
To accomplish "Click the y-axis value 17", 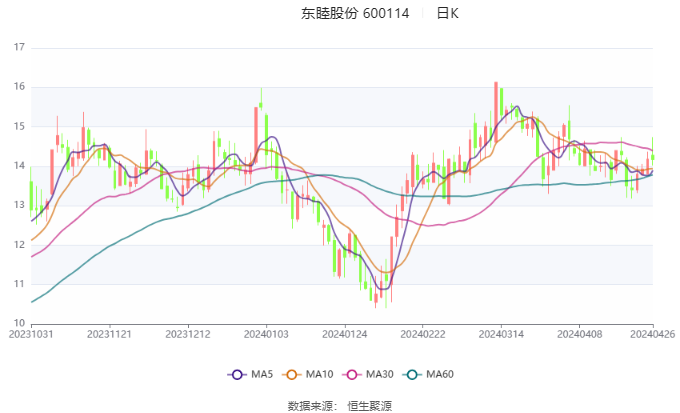I will [19, 47].
